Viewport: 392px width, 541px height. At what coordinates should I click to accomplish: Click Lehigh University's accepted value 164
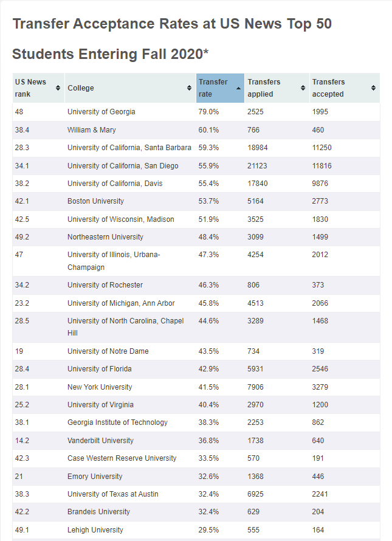tap(318, 530)
